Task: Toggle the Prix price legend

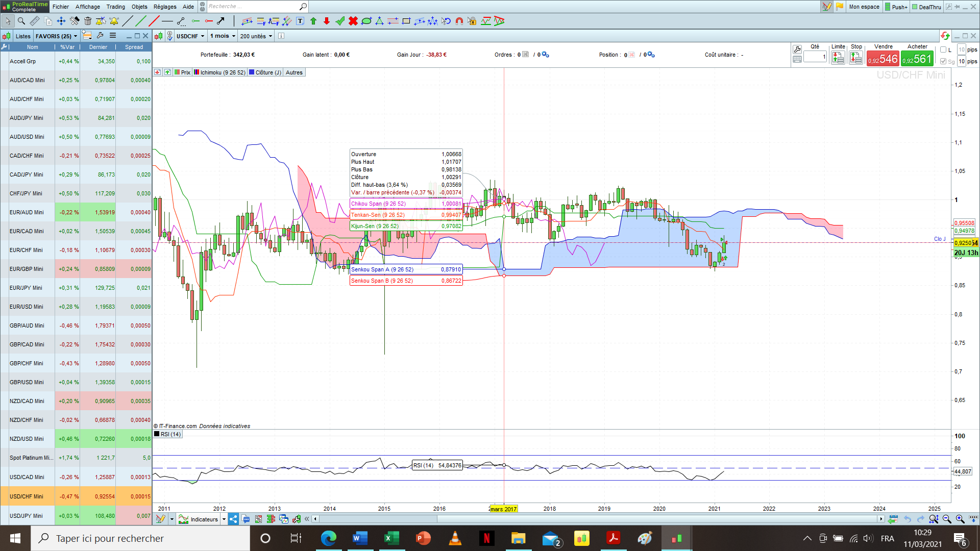Action: pyautogui.click(x=182, y=72)
